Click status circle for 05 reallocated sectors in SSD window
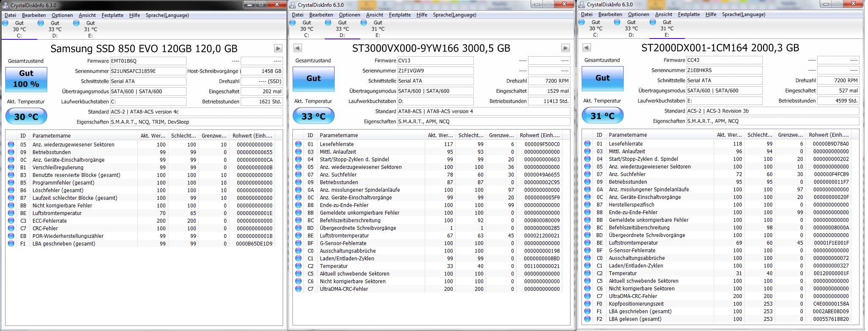868x331 pixels. tap(11, 144)
